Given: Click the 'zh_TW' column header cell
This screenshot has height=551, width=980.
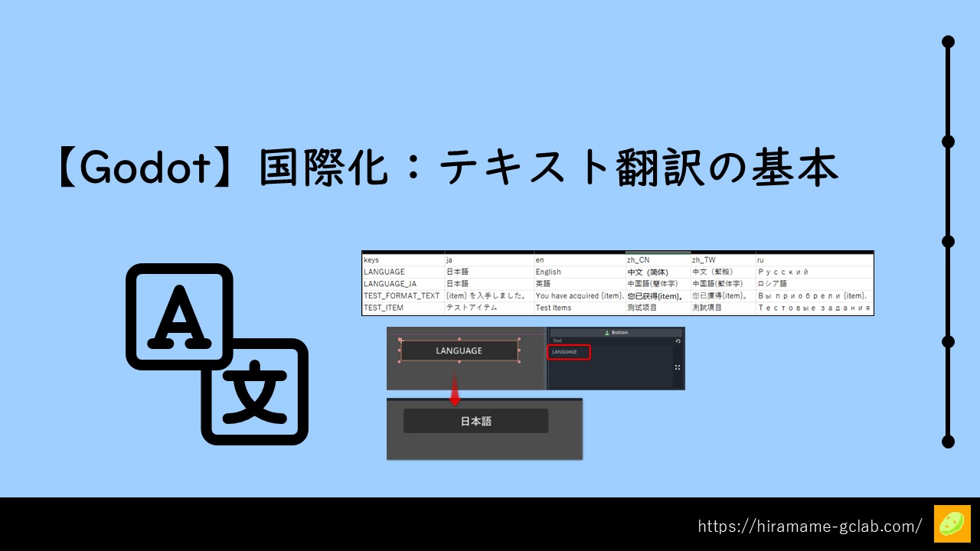Looking at the screenshot, I should click(722, 260).
